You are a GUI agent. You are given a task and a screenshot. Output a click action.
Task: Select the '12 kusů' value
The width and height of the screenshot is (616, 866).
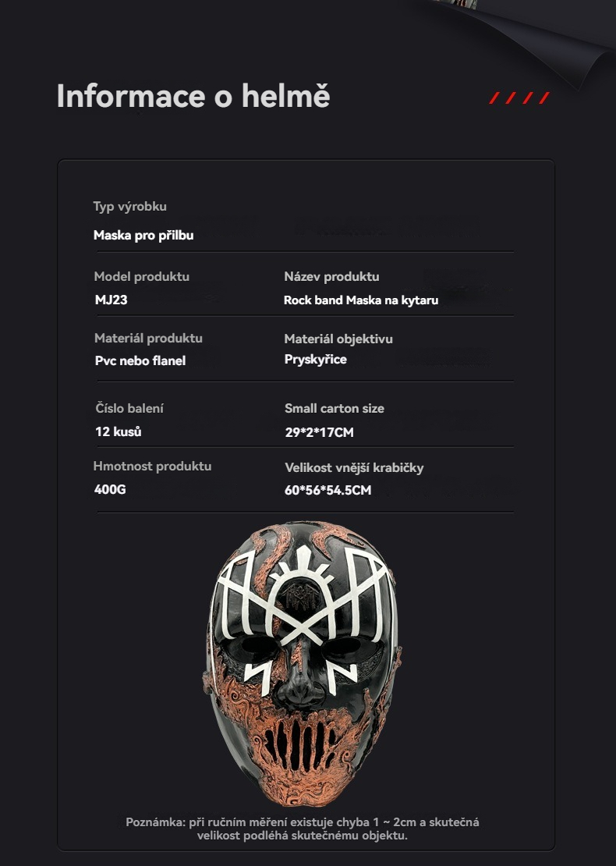coord(118,431)
